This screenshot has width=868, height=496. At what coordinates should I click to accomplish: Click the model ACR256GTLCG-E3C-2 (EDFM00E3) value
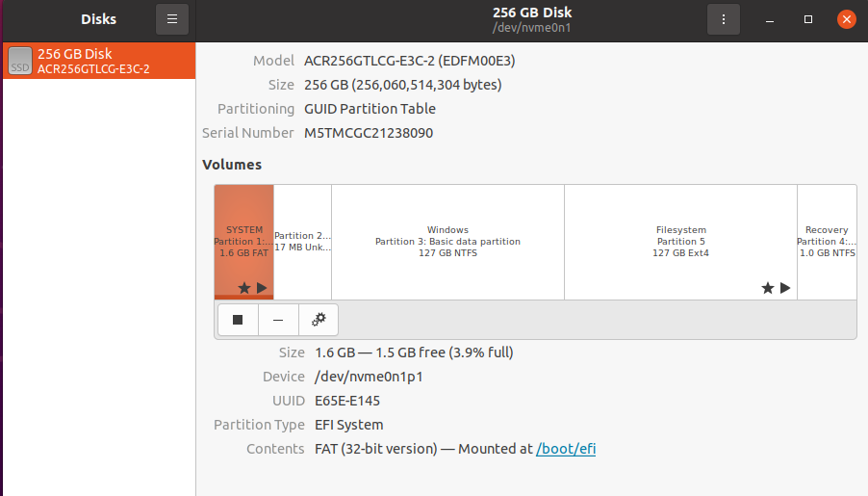(x=410, y=61)
